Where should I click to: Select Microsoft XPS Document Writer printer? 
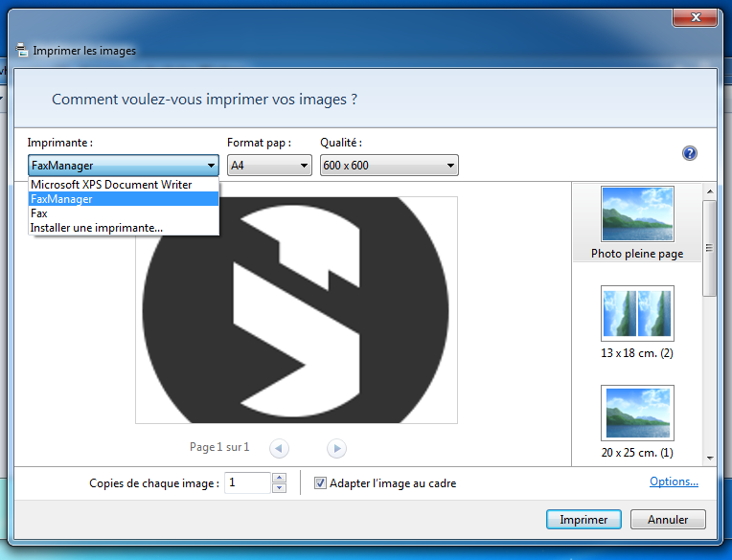[x=111, y=185]
